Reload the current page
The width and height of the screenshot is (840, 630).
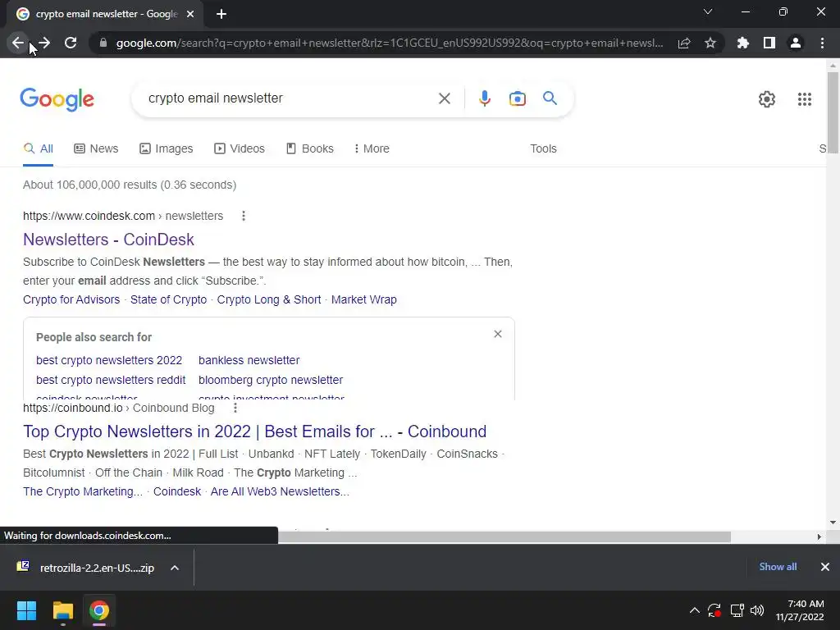point(71,43)
